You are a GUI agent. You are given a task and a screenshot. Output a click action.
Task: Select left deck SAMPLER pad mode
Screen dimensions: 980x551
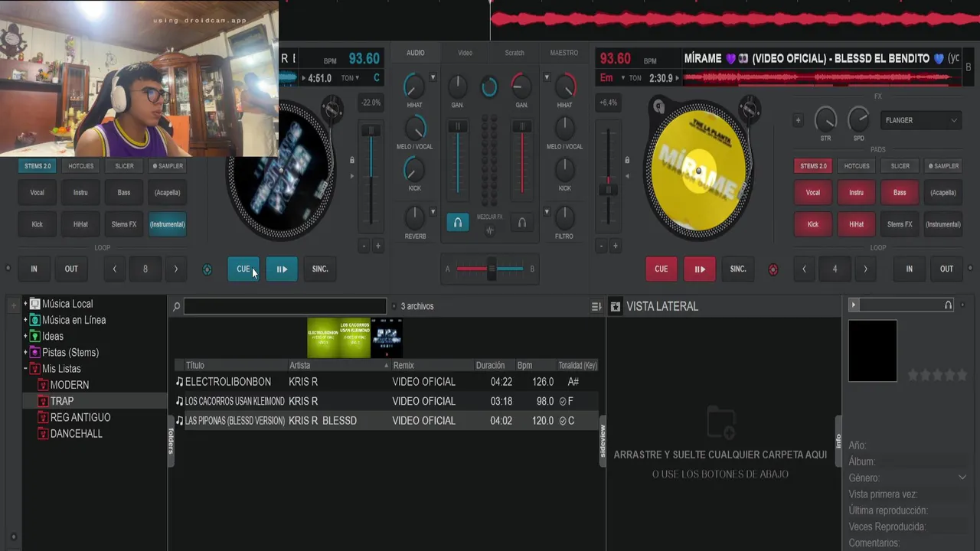(x=168, y=166)
